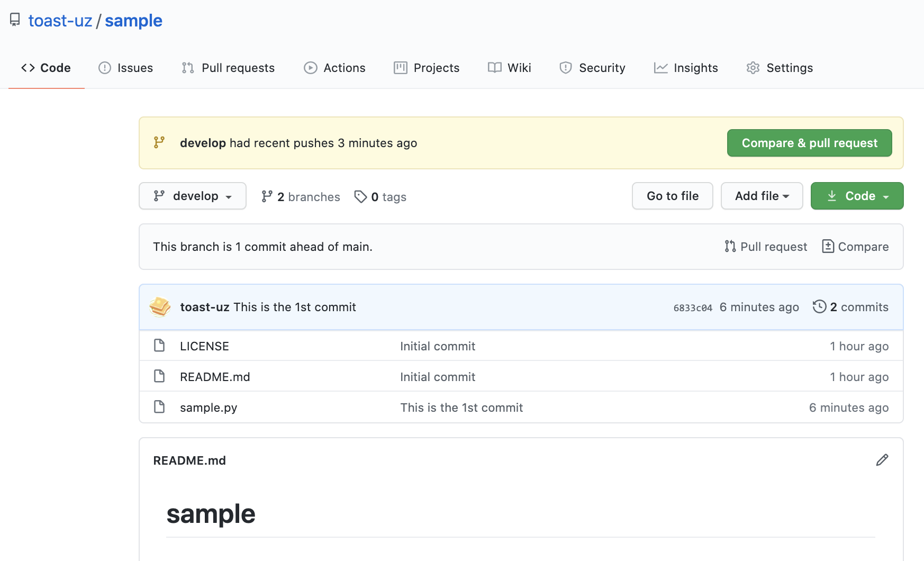The image size is (924, 561).
Task: Open the Settings tab
Action: (780, 68)
